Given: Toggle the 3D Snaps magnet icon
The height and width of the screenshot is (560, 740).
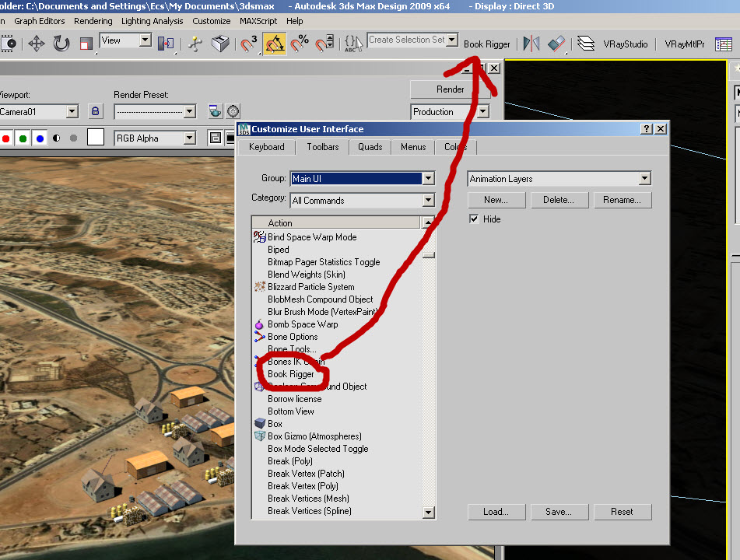Looking at the screenshot, I should (x=249, y=44).
